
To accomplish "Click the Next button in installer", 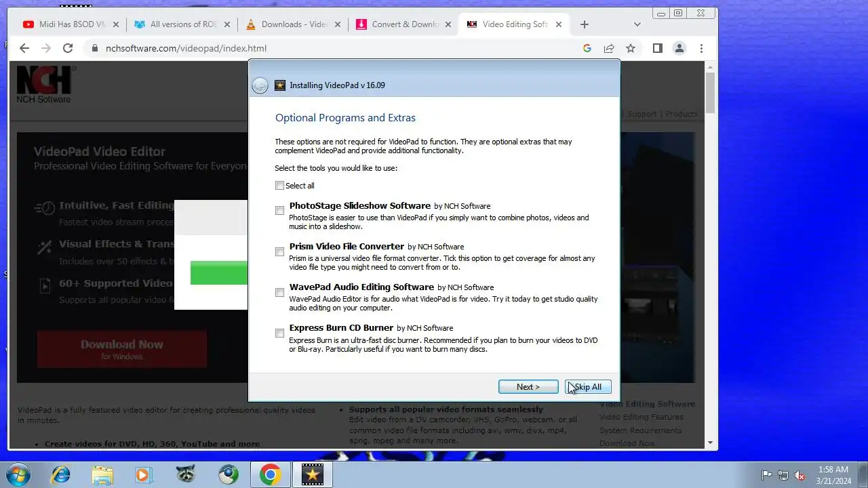I will point(528,387).
